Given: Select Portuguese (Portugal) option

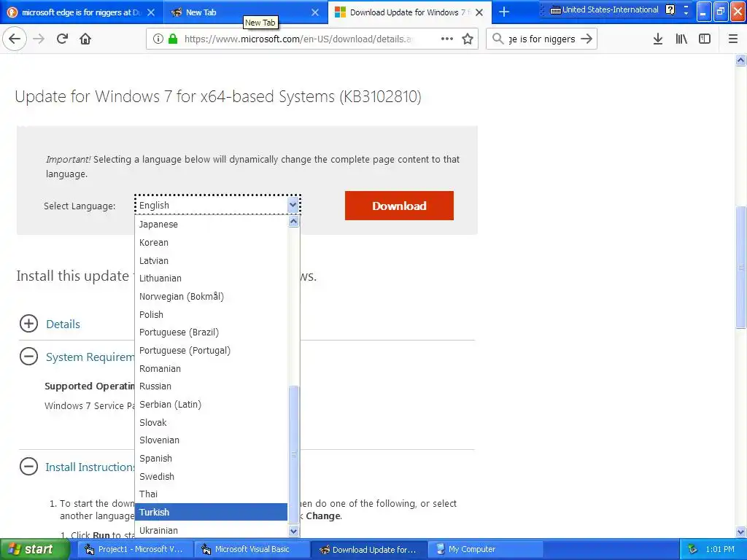Looking at the screenshot, I should coord(211,351).
